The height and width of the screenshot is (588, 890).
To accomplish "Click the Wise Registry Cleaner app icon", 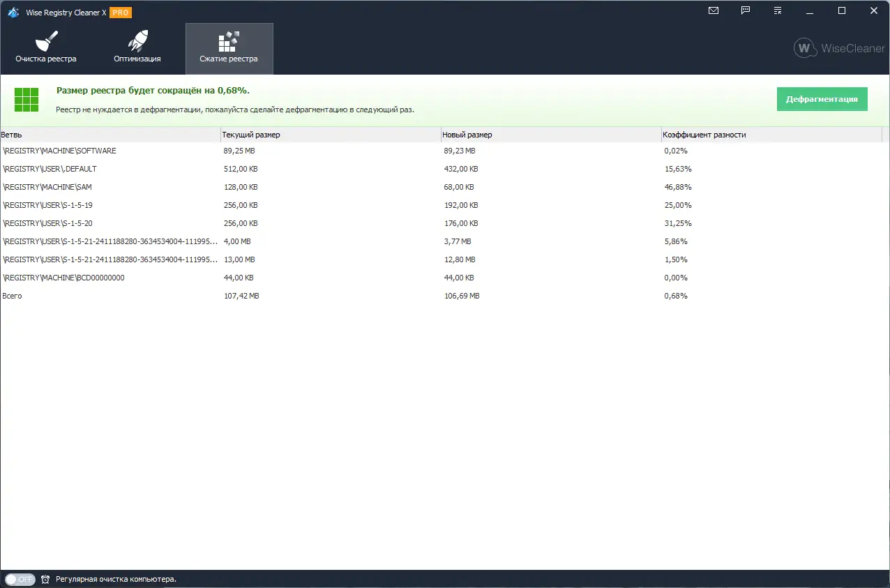I will (13, 12).
